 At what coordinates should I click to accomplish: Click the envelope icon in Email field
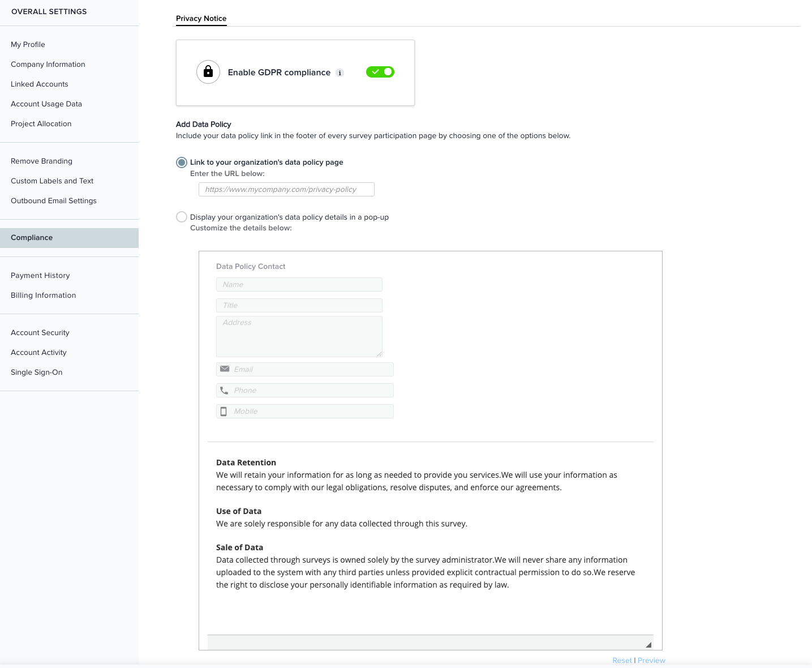[225, 369]
